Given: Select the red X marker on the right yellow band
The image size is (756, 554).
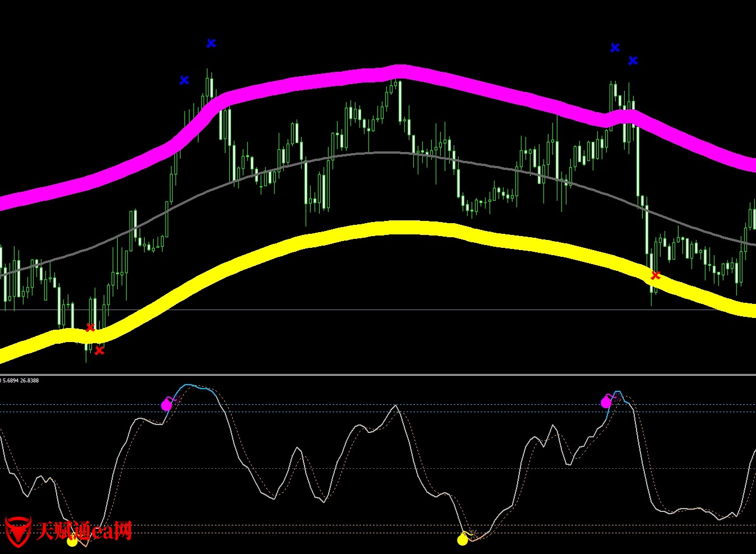Looking at the screenshot, I should pyautogui.click(x=655, y=275).
